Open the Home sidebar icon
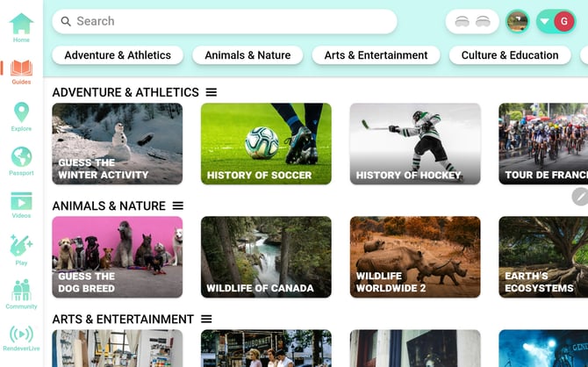The image size is (588, 367). click(x=21, y=24)
